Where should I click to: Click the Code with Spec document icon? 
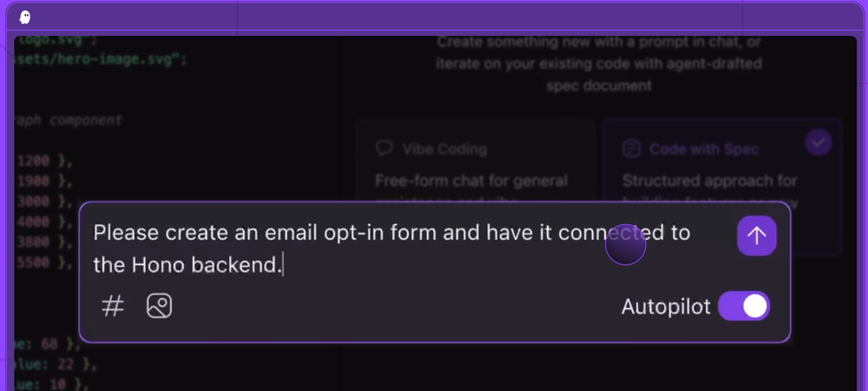coord(631,149)
